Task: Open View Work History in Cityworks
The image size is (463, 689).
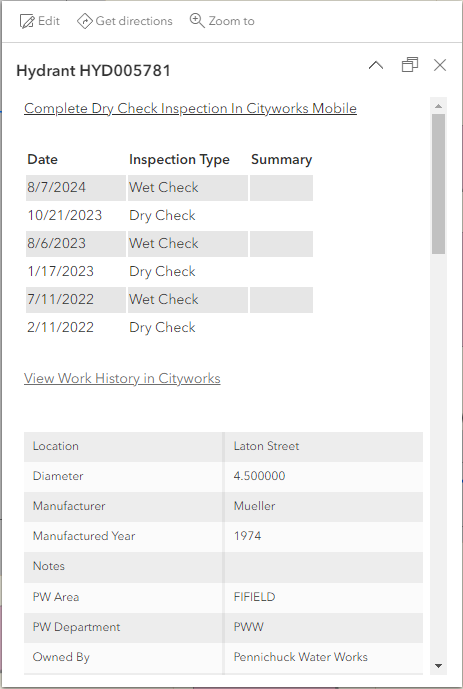Action: (122, 378)
